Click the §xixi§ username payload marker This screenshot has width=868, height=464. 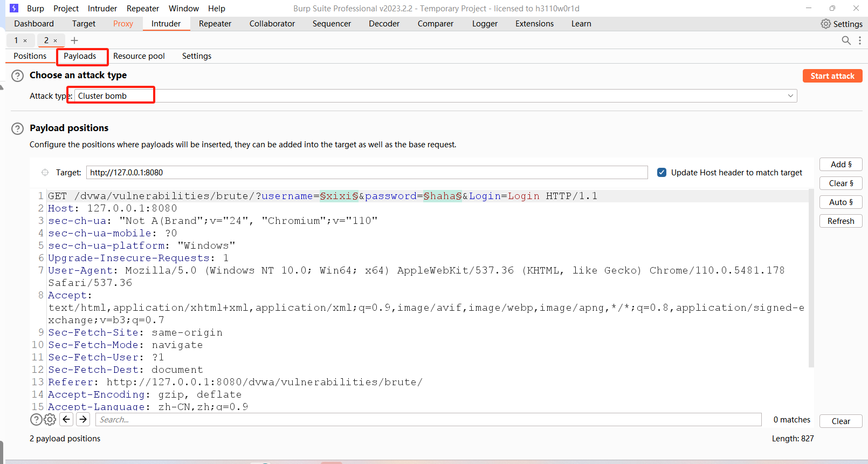(x=339, y=196)
